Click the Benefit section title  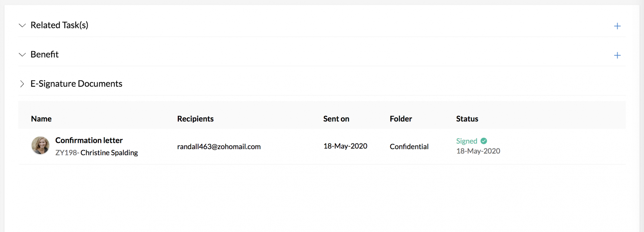click(44, 54)
